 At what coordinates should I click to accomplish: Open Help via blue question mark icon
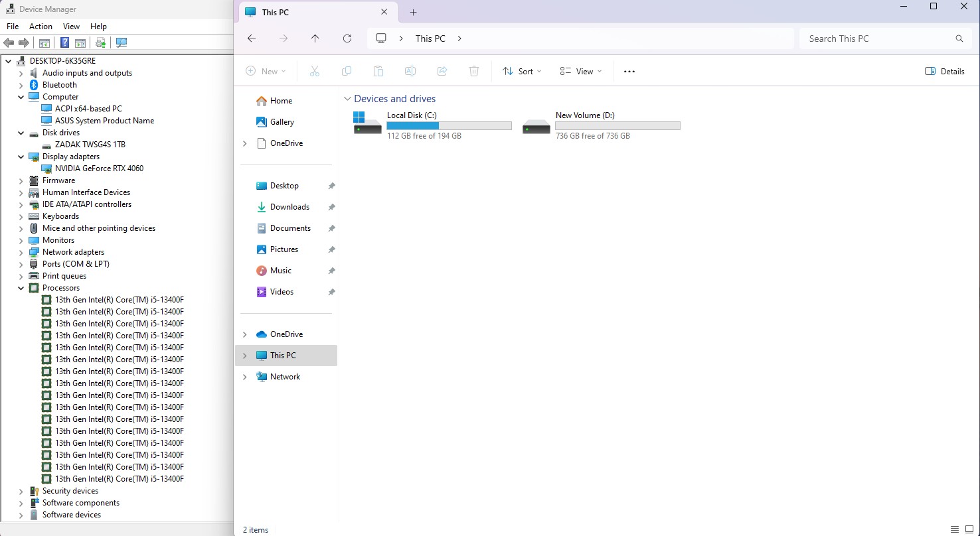click(64, 43)
